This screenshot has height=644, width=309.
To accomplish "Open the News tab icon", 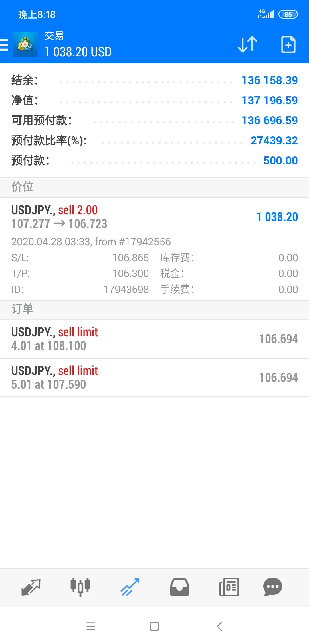I will pyautogui.click(x=229, y=587).
